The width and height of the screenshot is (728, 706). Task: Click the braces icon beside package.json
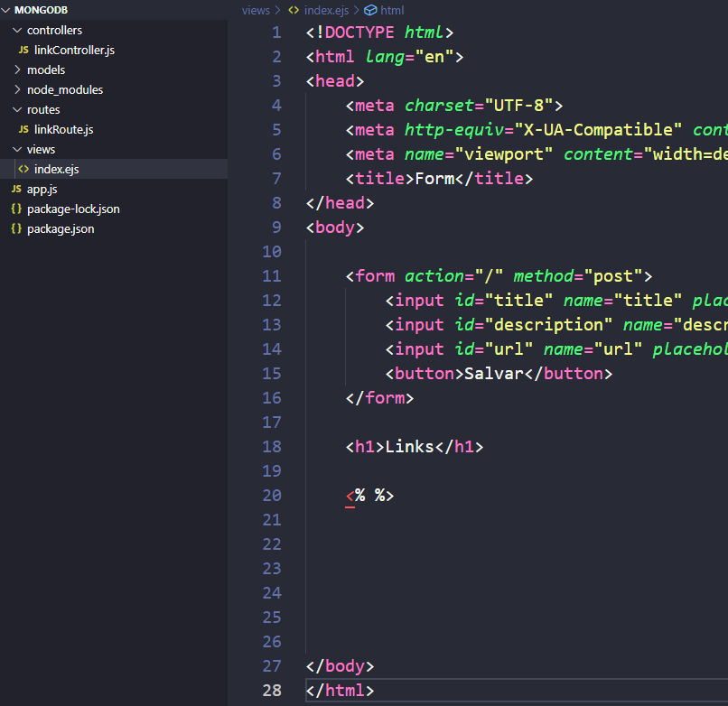(16, 228)
